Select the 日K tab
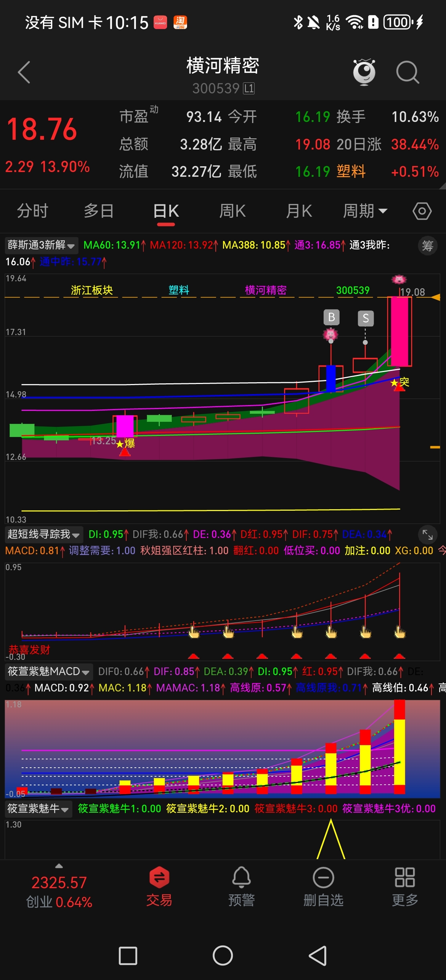The height and width of the screenshot is (980, 446). (166, 211)
